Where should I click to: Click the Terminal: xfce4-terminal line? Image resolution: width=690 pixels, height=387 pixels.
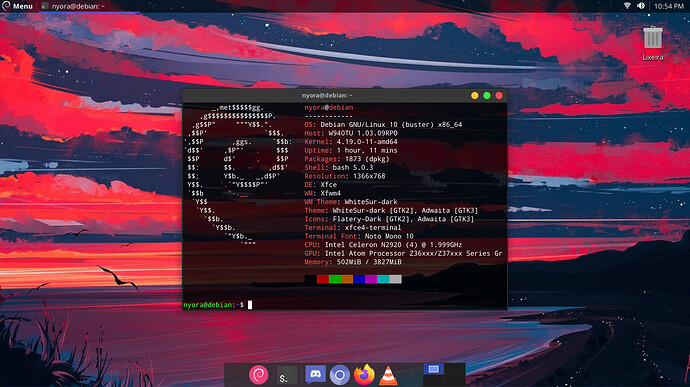[x=352, y=228]
